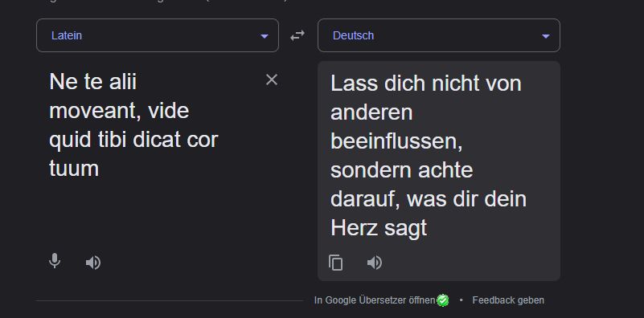Image resolution: width=644 pixels, height=318 pixels.
Task: Start voice input with microphone icon
Action: click(x=55, y=261)
